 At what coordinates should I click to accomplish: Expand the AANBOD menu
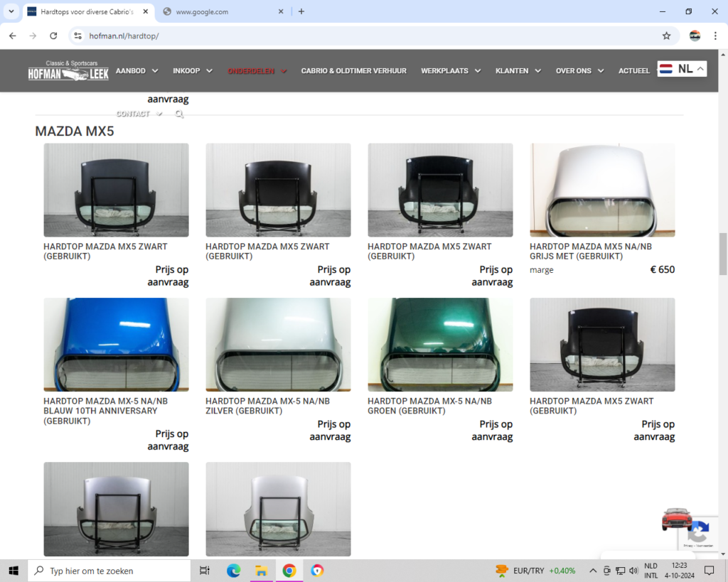(137, 70)
